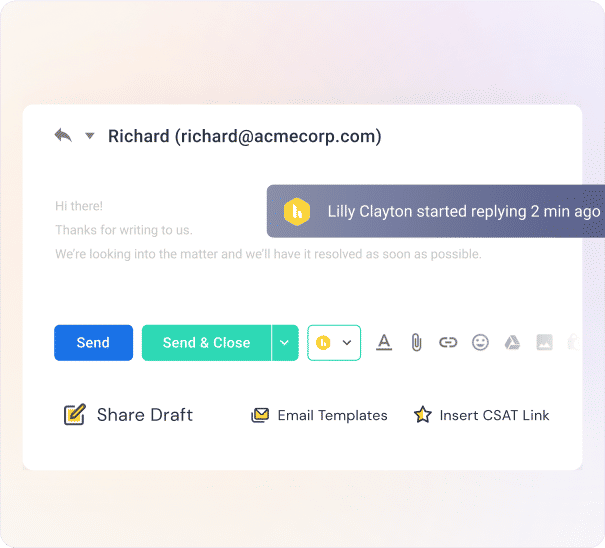Click the reply arrow icon
605x548 pixels.
(63, 135)
